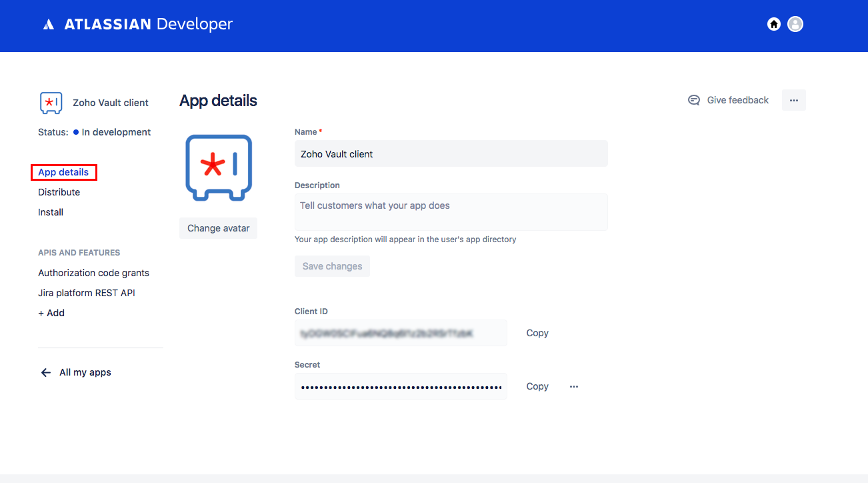Click + Add under APIs and Features

51,313
